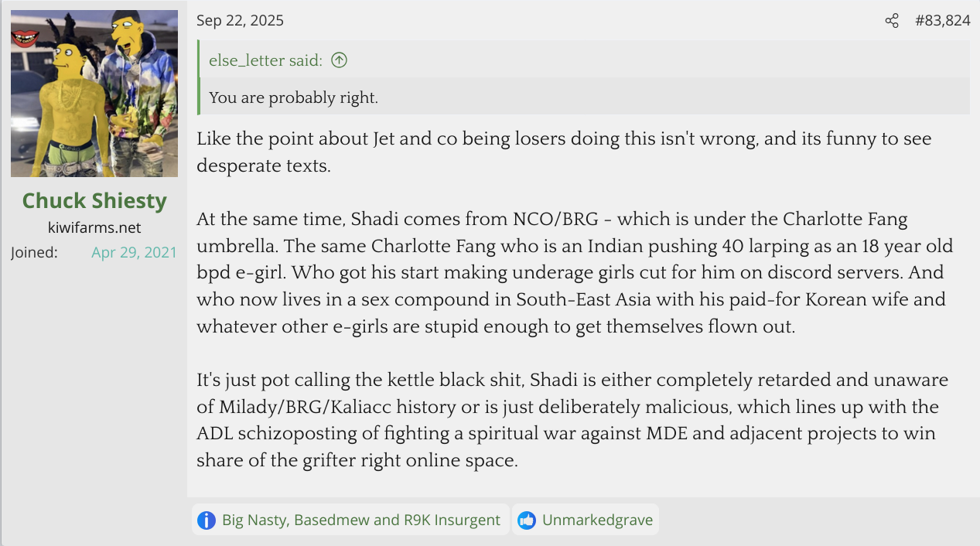This screenshot has width=980, height=546.
Task: Click the Sep 22, 2025 post date
Action: click(x=240, y=21)
